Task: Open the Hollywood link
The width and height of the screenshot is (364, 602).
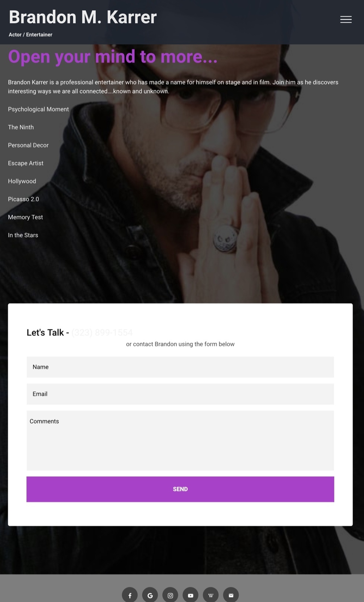Action: coord(22,181)
